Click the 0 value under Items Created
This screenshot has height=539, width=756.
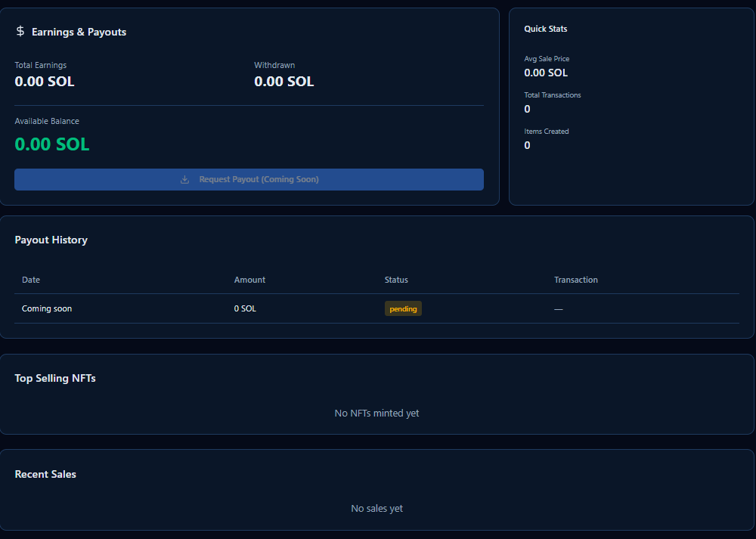[x=527, y=145]
